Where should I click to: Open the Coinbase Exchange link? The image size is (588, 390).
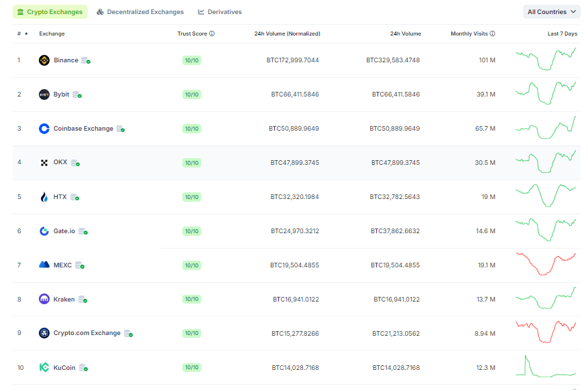[83, 129]
